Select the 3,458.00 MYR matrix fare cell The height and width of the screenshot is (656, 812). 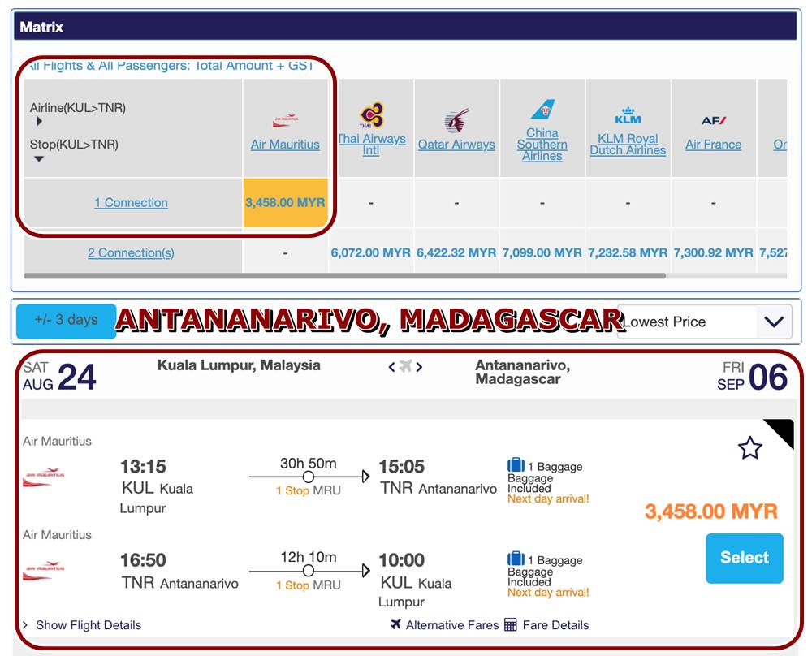(285, 202)
